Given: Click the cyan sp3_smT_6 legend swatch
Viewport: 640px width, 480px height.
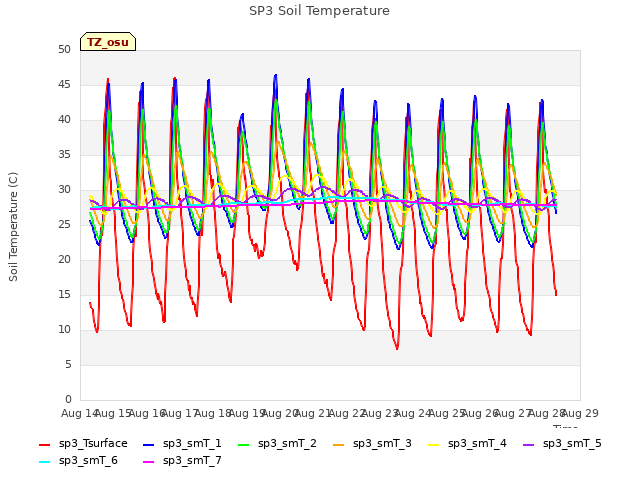Looking at the screenshot, I should pyautogui.click(x=44, y=462).
